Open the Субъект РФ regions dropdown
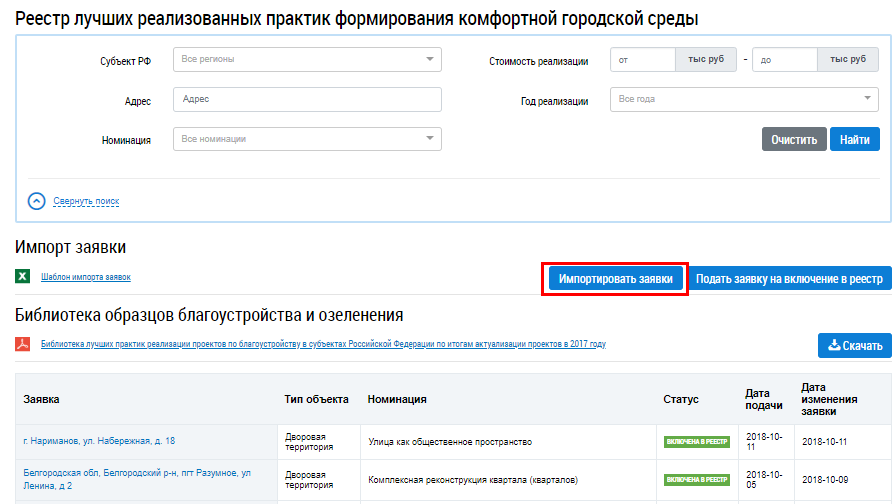 (307, 59)
